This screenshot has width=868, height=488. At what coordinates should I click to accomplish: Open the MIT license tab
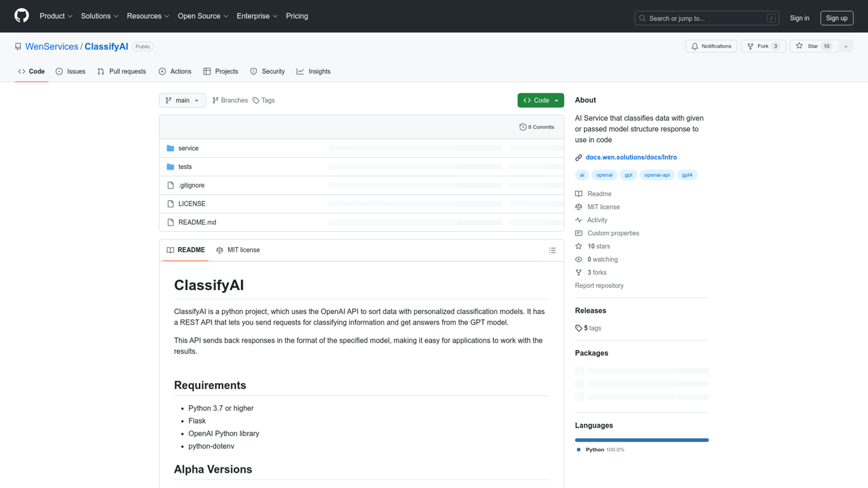pyautogui.click(x=238, y=250)
